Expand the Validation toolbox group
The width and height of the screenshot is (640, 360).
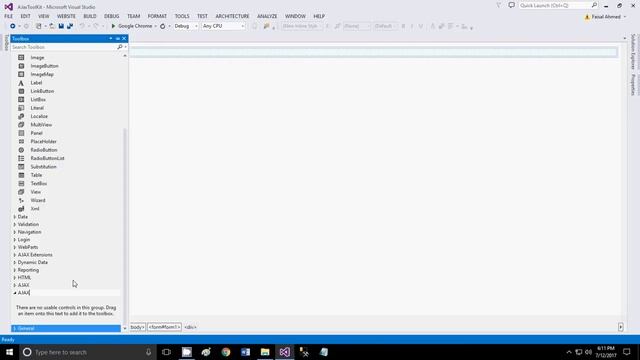click(15, 224)
